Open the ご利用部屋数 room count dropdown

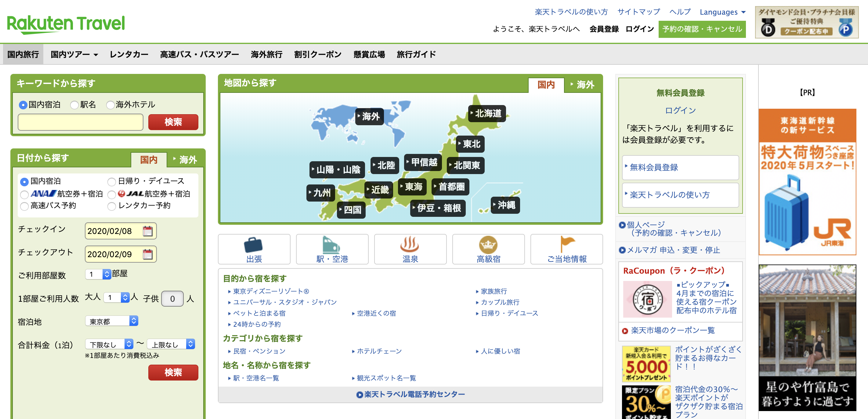tap(98, 274)
